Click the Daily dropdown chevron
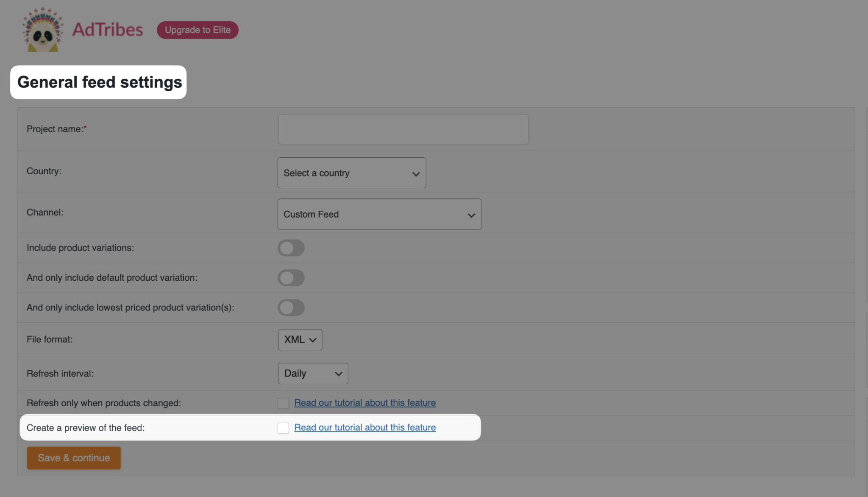Image resolution: width=868 pixels, height=497 pixels. 338,374
